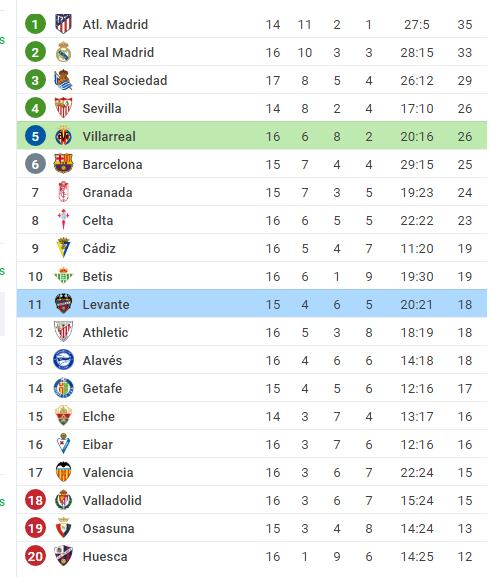The width and height of the screenshot is (490, 577).
Task: Select Osasuna's 14:24 goal difference cell
Action: click(417, 528)
